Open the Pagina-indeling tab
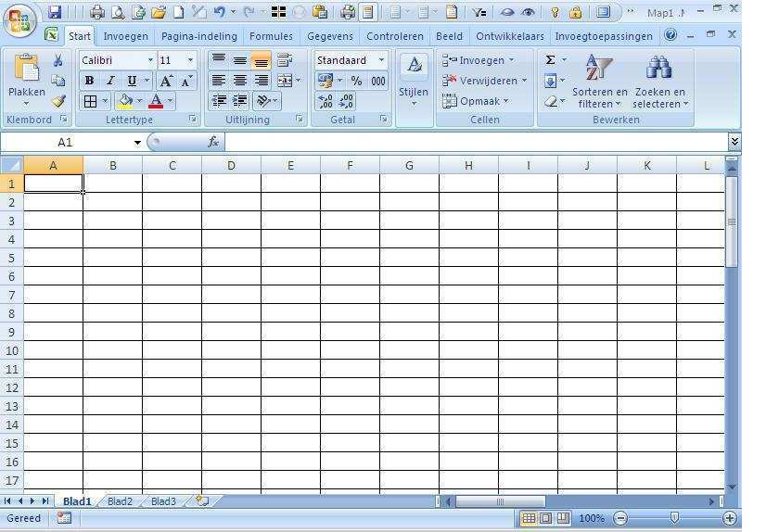 point(199,36)
